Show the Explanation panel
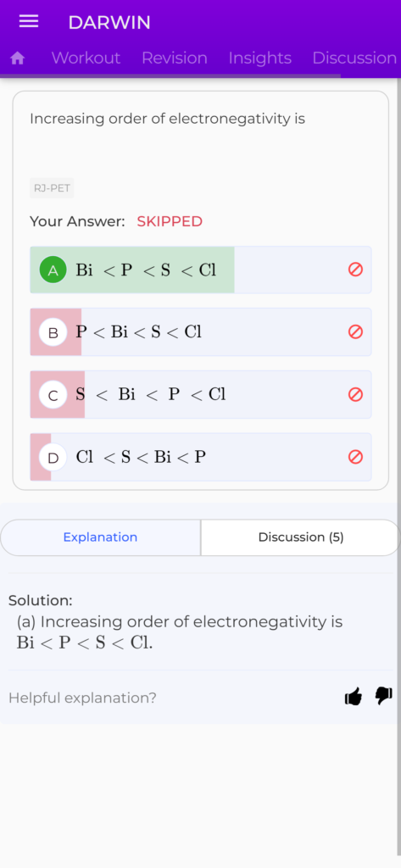Image resolution: width=401 pixels, height=868 pixels. click(100, 537)
